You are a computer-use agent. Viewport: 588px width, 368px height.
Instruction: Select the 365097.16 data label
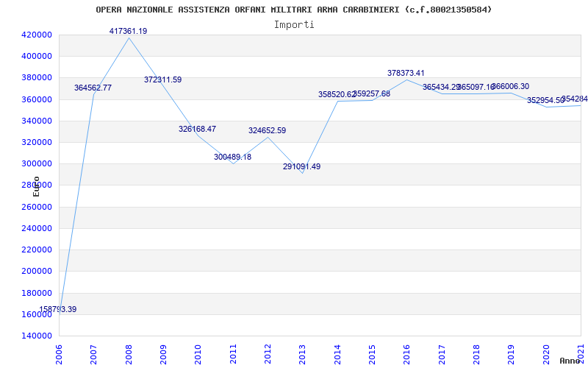pyautogui.click(x=476, y=87)
